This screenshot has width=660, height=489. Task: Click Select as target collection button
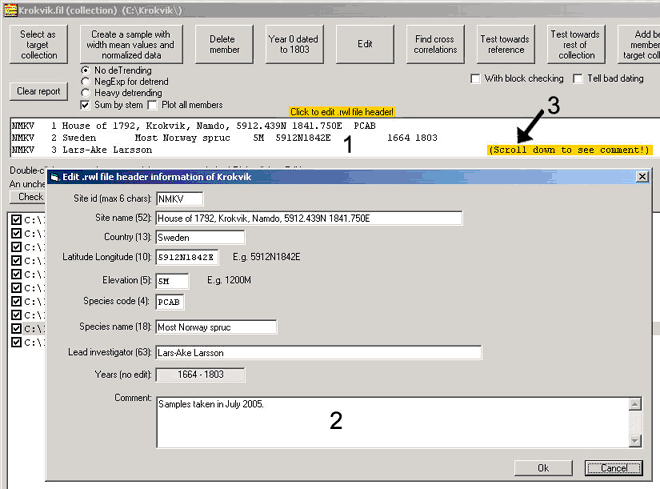[x=38, y=45]
